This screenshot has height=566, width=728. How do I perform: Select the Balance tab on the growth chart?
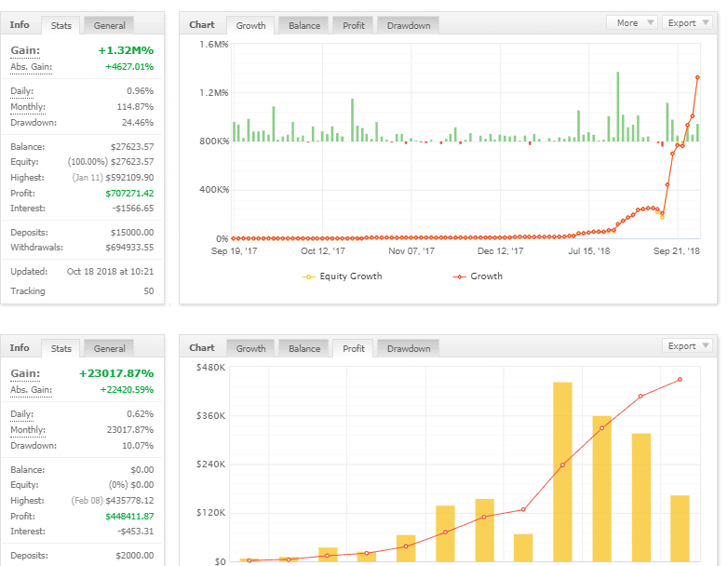(x=304, y=25)
